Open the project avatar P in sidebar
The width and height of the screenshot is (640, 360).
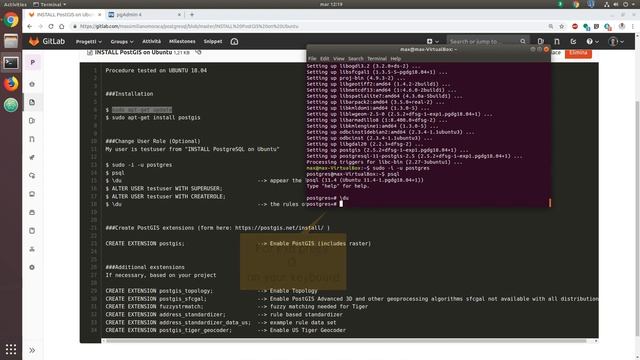point(33,62)
